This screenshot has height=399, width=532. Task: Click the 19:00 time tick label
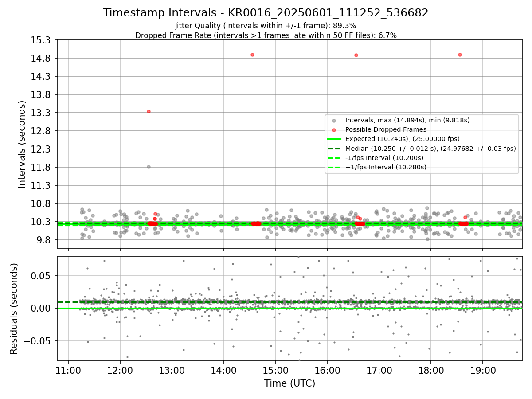[x=483, y=370]
